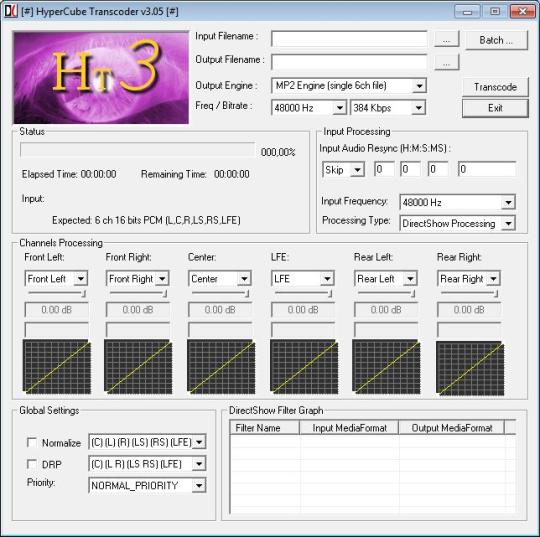The image size is (540, 537).
Task: Start the Transcode process
Action: click(x=495, y=87)
